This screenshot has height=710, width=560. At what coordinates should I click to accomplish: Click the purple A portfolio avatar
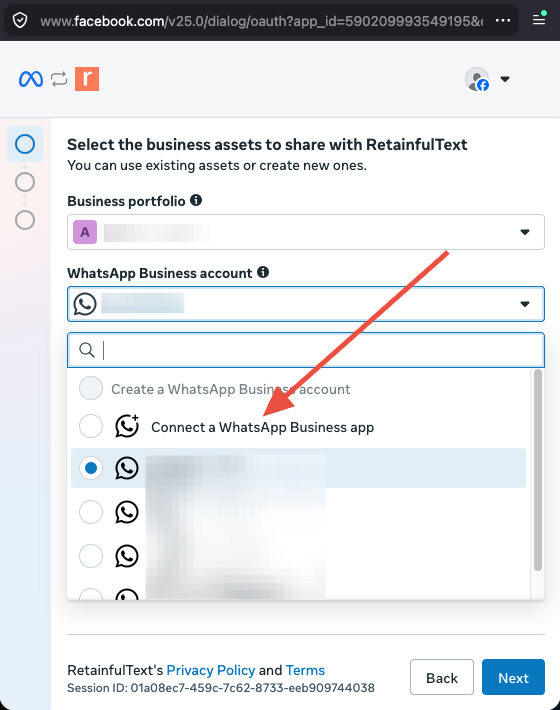85,232
